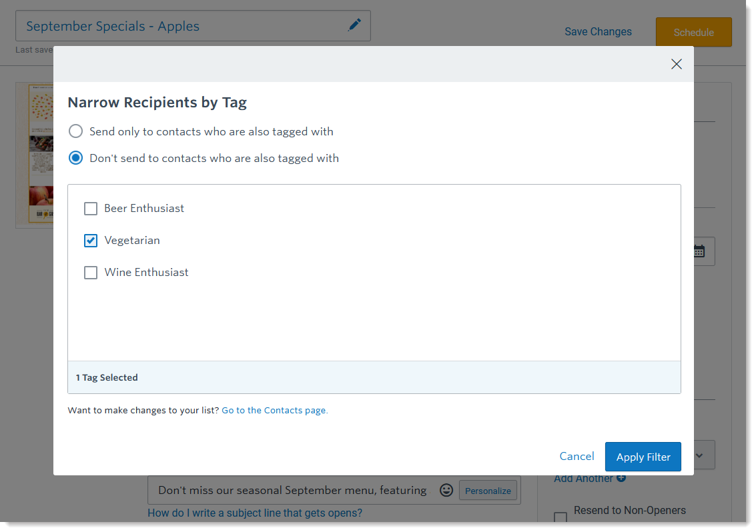Click the plus icon next to Add Another

pyautogui.click(x=621, y=477)
